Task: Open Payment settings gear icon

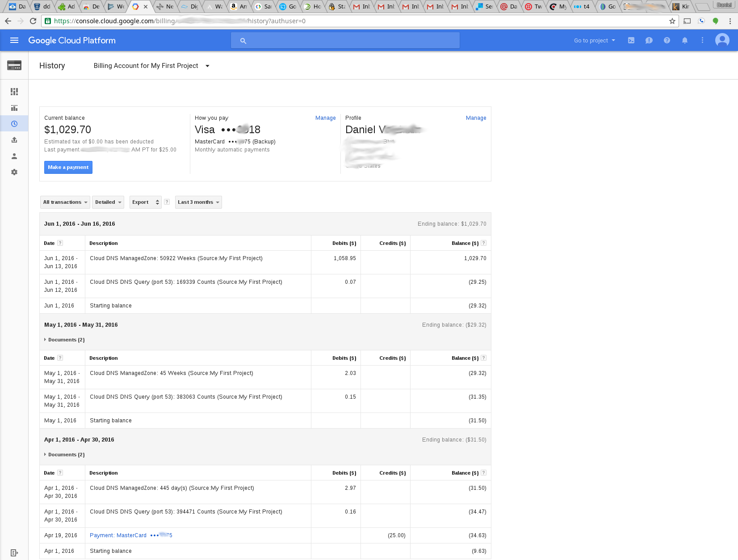Action: point(14,172)
